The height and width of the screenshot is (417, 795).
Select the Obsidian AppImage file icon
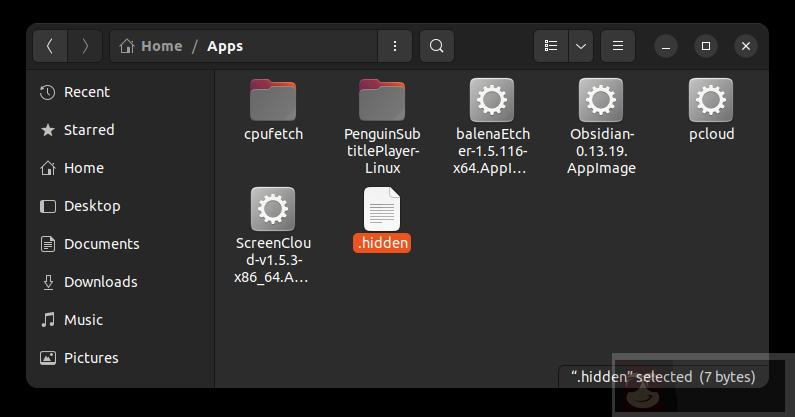[601, 100]
